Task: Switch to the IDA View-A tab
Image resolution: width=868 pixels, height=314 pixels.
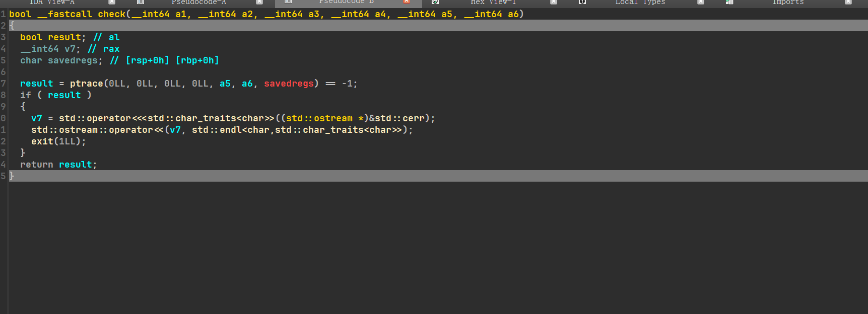Action: [x=52, y=3]
